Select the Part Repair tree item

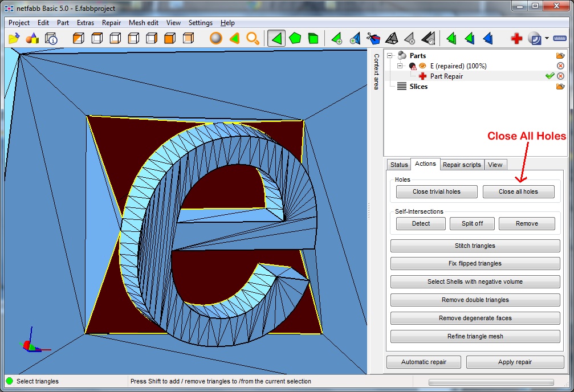click(447, 76)
